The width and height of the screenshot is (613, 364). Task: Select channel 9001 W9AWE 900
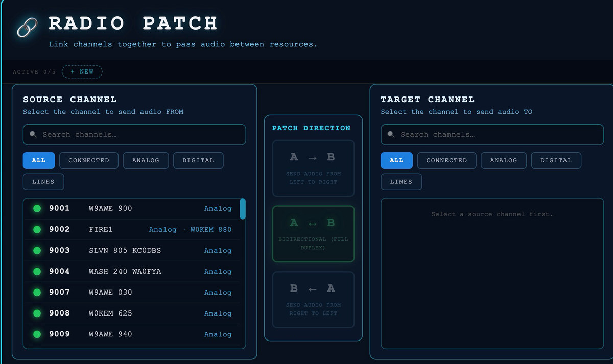click(x=132, y=208)
